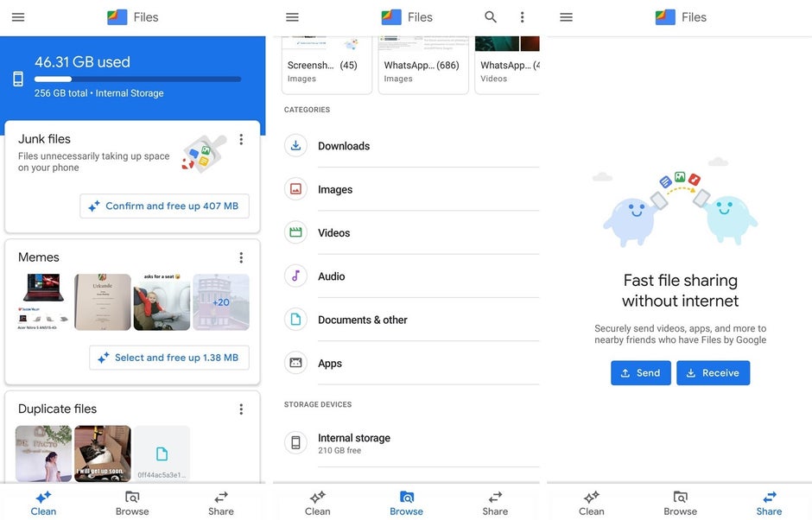Tap Select and free up 1.38 MB
Screen dimensions: 812x520
tap(168, 357)
